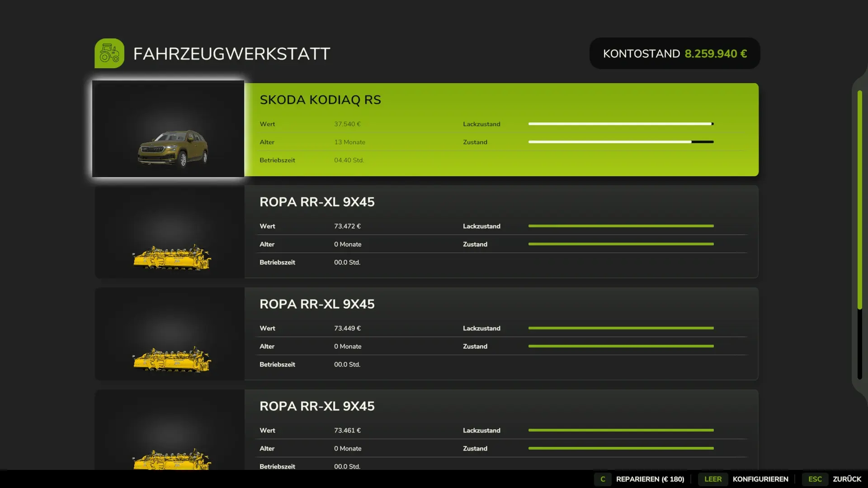The width and height of the screenshot is (868, 488).
Task: Select the SKODA KODIAQ RS title
Action: (x=320, y=100)
